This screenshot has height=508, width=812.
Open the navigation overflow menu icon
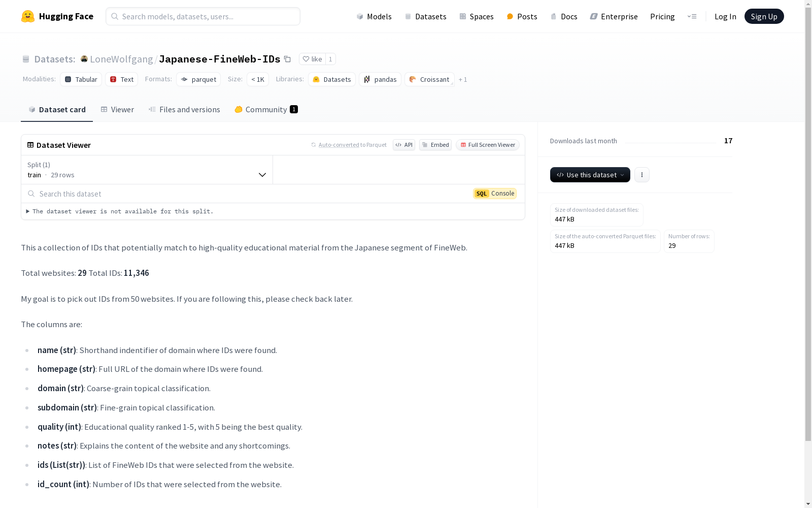[692, 16]
